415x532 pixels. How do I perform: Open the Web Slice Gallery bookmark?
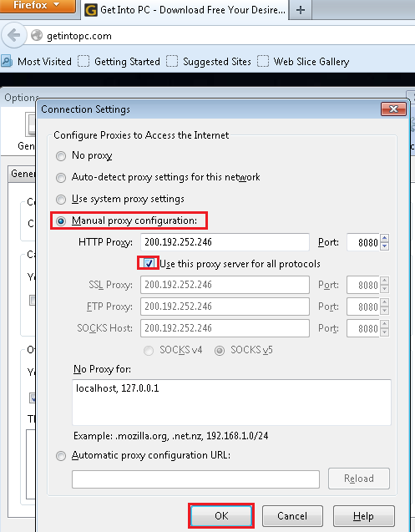(303, 62)
